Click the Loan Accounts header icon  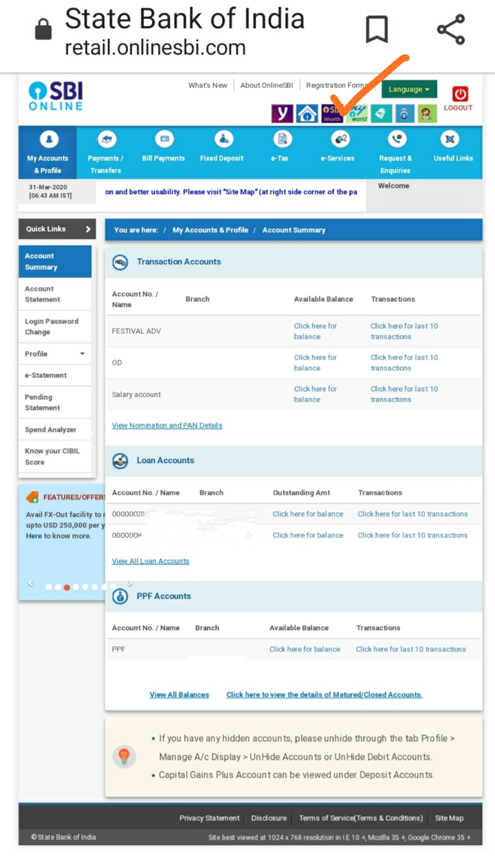point(120,461)
